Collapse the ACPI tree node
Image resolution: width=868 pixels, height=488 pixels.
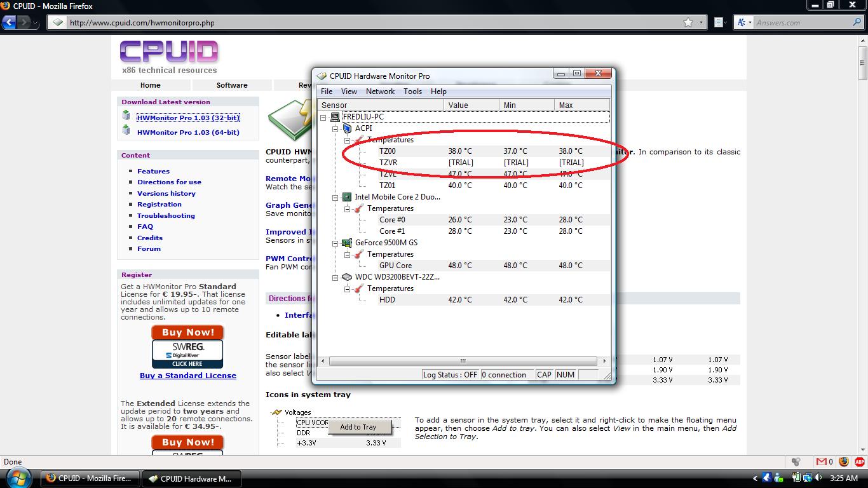[x=335, y=128]
